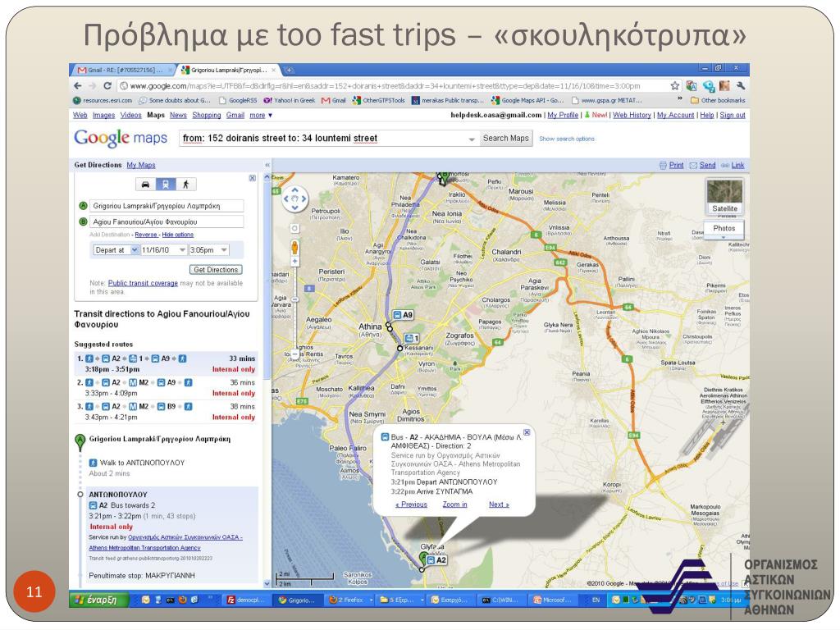Select driving directions car icon

tap(145, 185)
